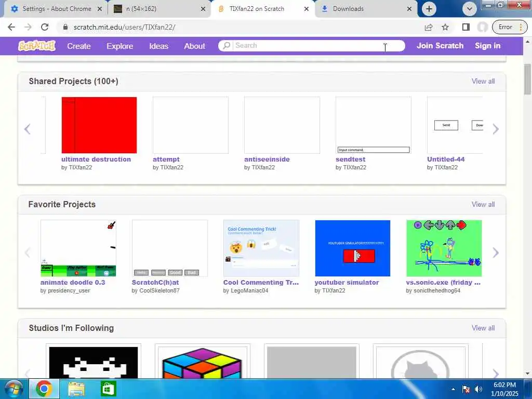This screenshot has width=532, height=399.
Task: Open the ScratchC(h)at project link
Action: point(155,282)
